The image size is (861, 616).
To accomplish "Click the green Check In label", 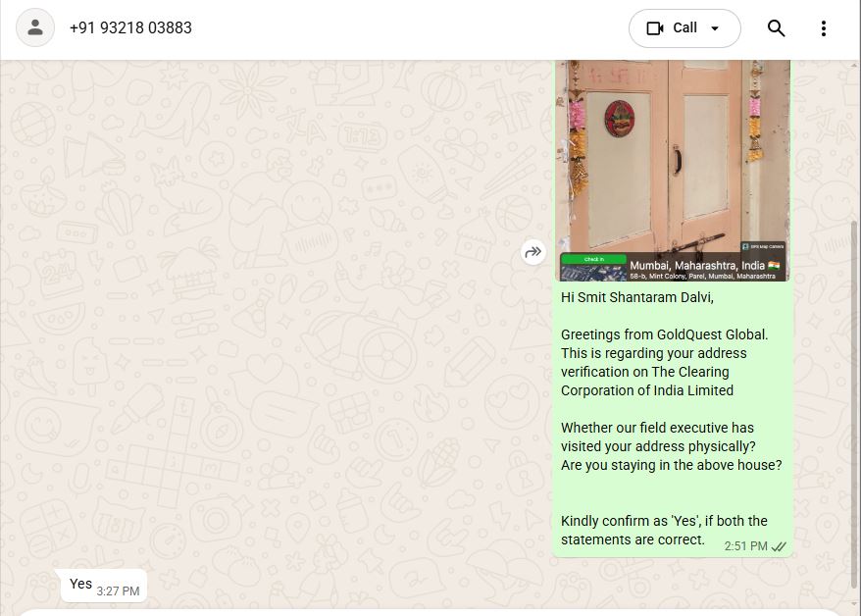I will pos(593,259).
